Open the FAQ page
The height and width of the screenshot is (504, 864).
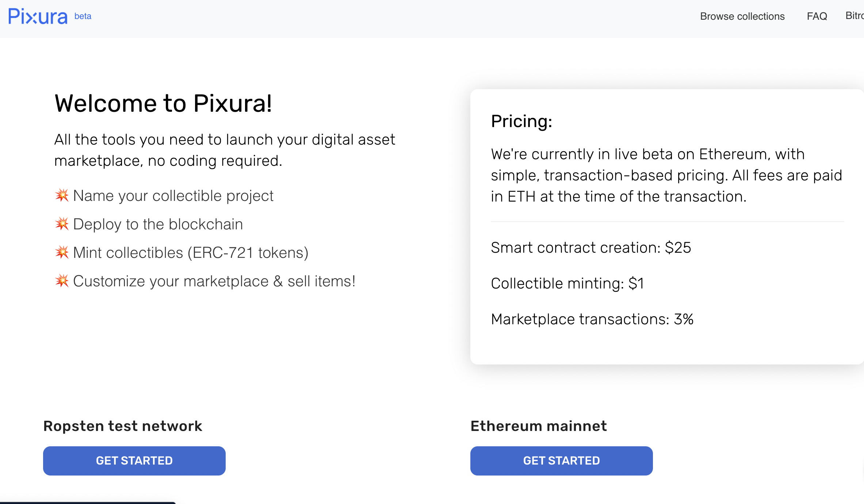[817, 16]
